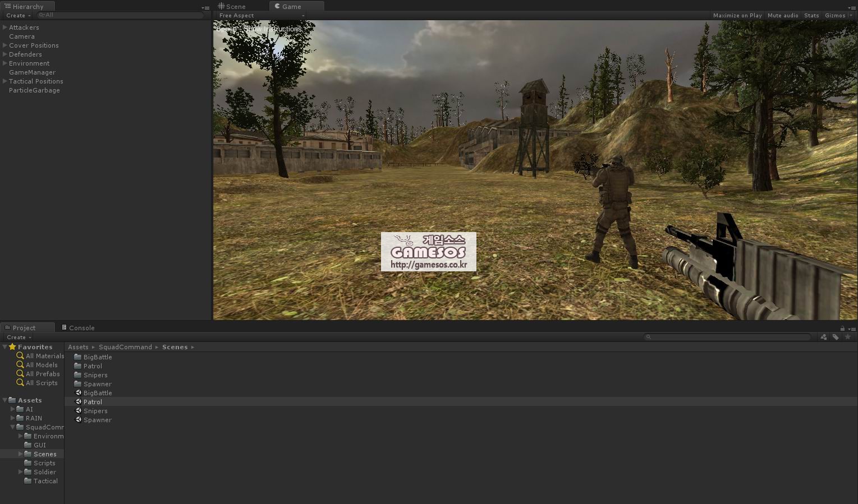Click the Tactical folder icon in tree
The width and height of the screenshot is (858, 504).
pos(27,481)
